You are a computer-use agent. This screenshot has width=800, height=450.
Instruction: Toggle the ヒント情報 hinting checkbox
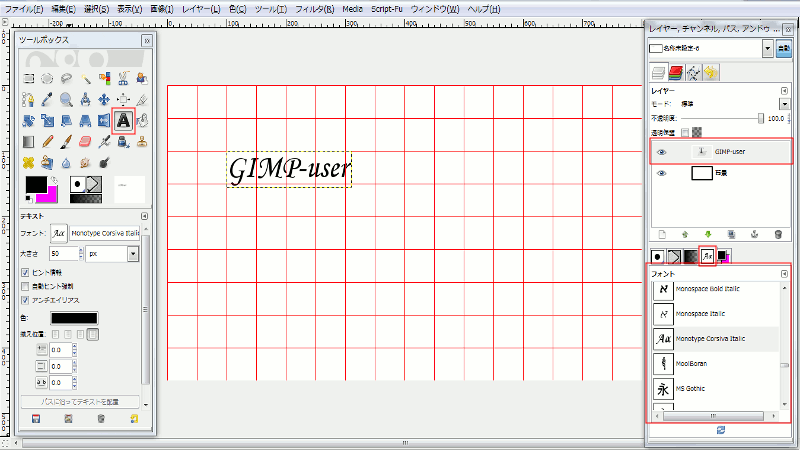(25, 272)
